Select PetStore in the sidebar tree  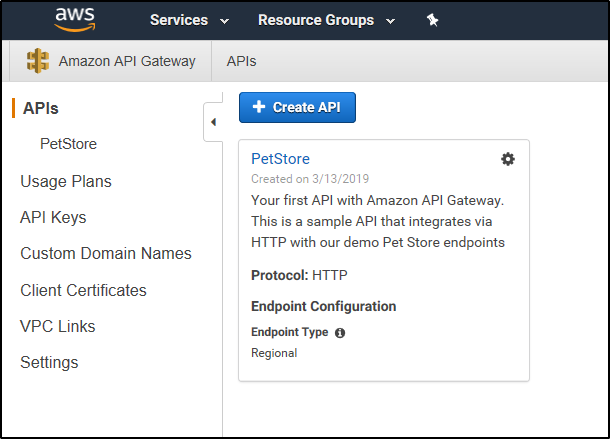68,144
